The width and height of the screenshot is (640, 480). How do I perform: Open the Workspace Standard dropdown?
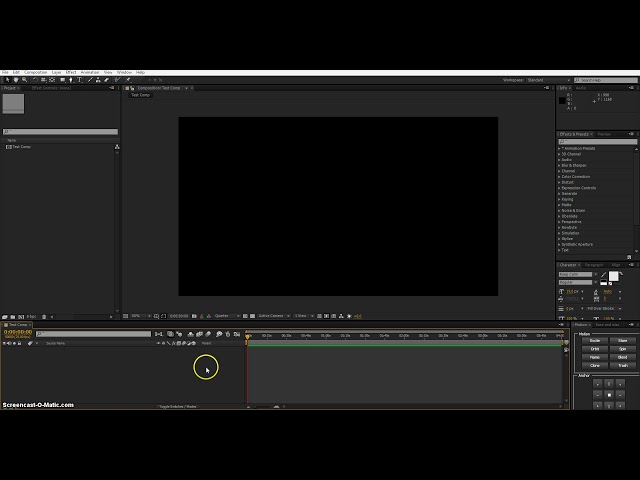point(548,80)
